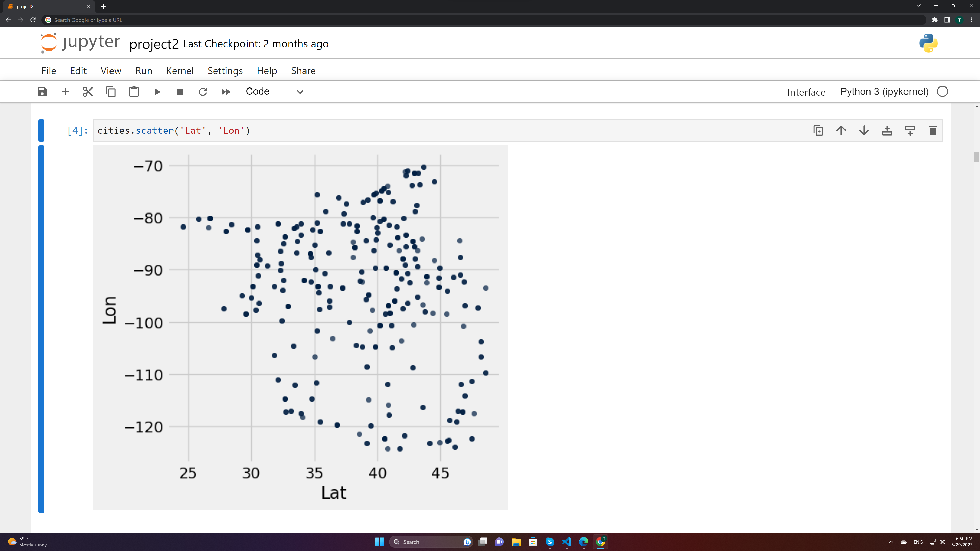
Task: Open the Settings menu
Action: coord(225,71)
